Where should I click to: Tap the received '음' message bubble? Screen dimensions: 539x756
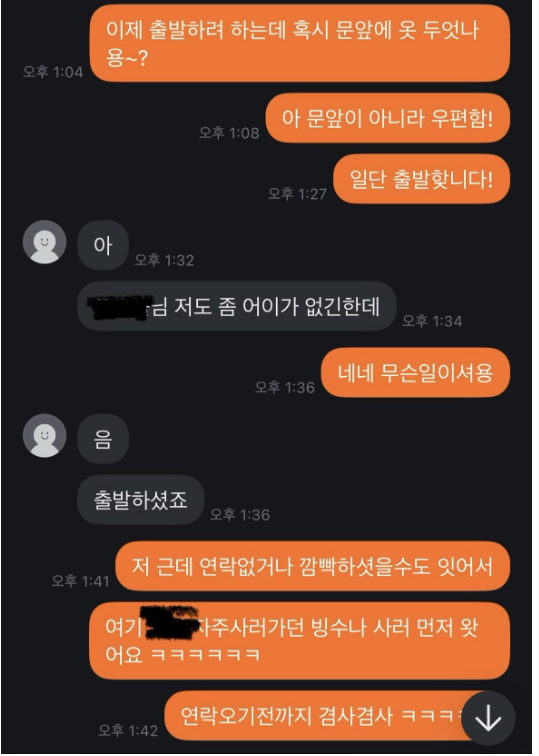pyautogui.click(x=103, y=439)
